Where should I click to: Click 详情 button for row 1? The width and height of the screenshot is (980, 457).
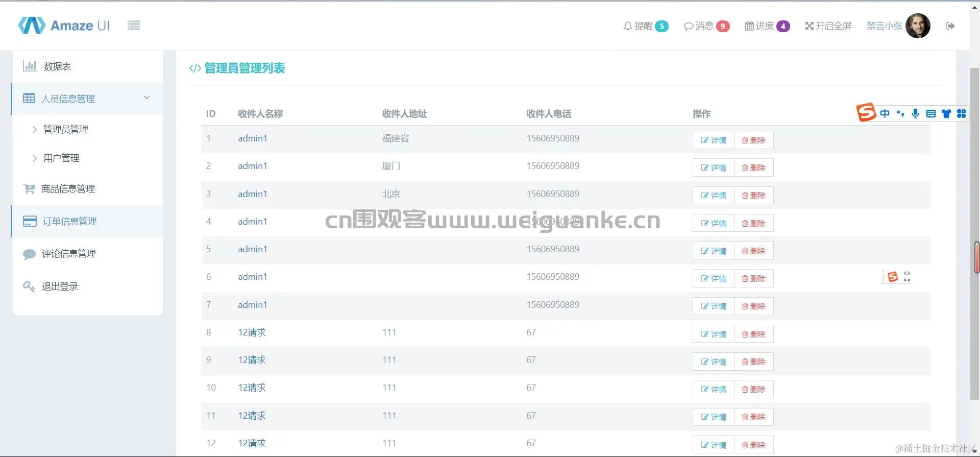[714, 140]
